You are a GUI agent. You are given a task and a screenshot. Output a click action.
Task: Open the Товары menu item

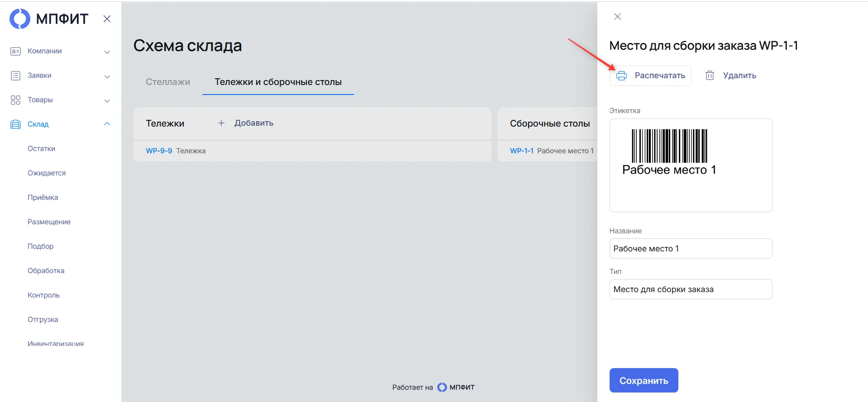tap(40, 100)
